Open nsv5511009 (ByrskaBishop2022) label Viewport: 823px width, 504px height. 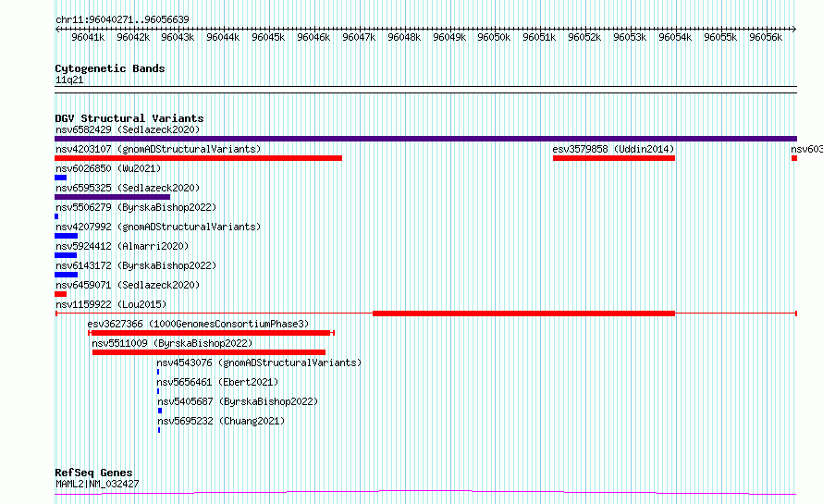[172, 343]
